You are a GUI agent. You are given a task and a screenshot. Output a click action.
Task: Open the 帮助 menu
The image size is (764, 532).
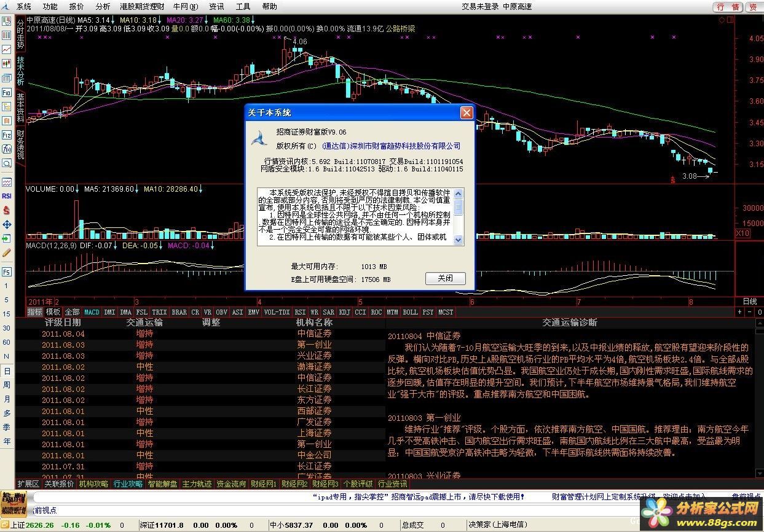(269, 7)
